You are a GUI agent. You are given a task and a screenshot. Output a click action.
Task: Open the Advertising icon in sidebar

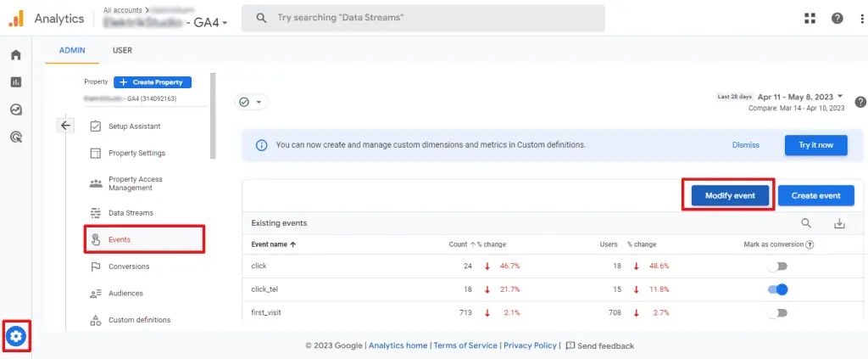click(x=15, y=137)
